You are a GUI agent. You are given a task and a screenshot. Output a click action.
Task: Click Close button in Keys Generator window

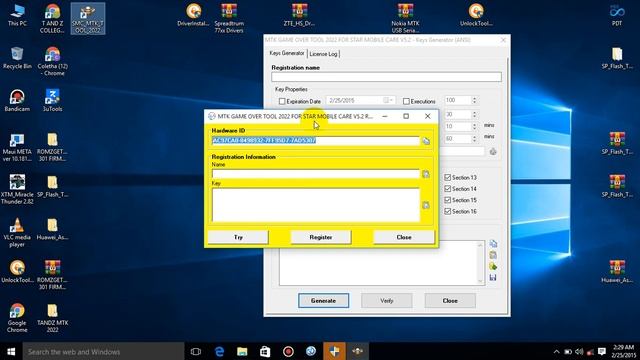pyautogui.click(x=450, y=301)
